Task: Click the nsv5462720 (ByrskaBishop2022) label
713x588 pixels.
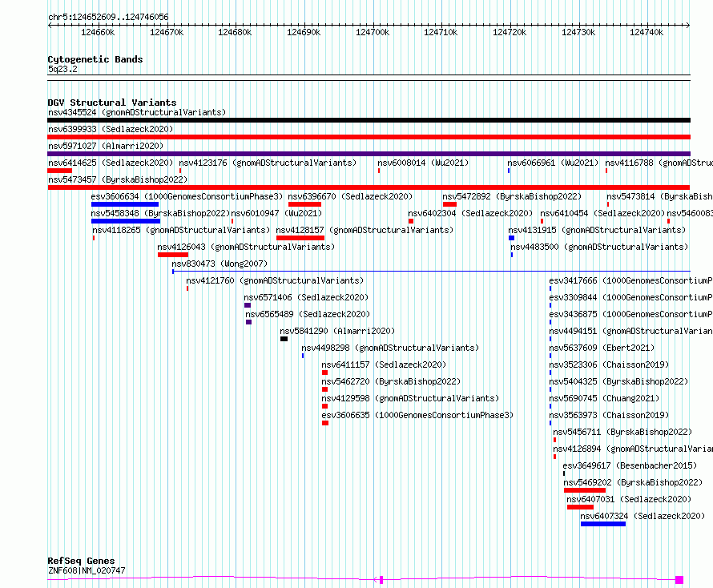Action: tap(391, 381)
